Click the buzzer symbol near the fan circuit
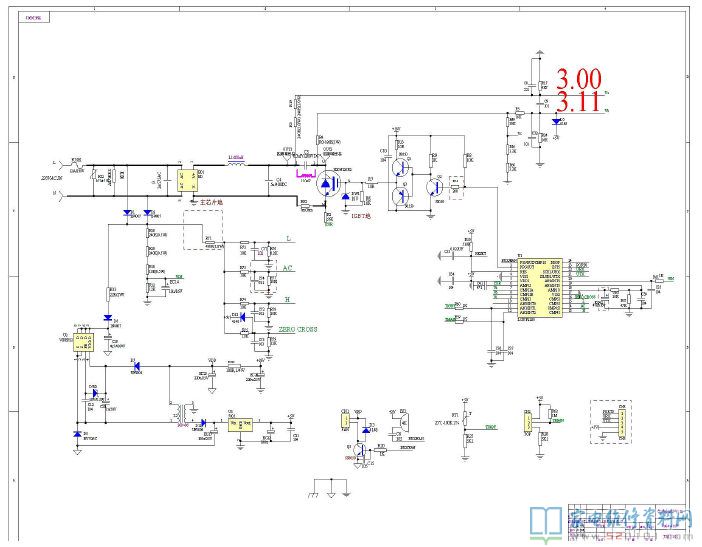 (403, 421)
